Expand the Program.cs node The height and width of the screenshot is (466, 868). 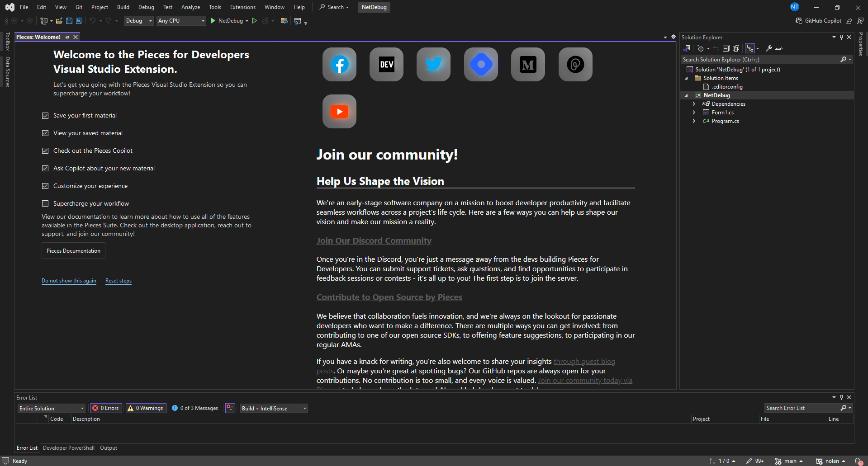pos(694,121)
